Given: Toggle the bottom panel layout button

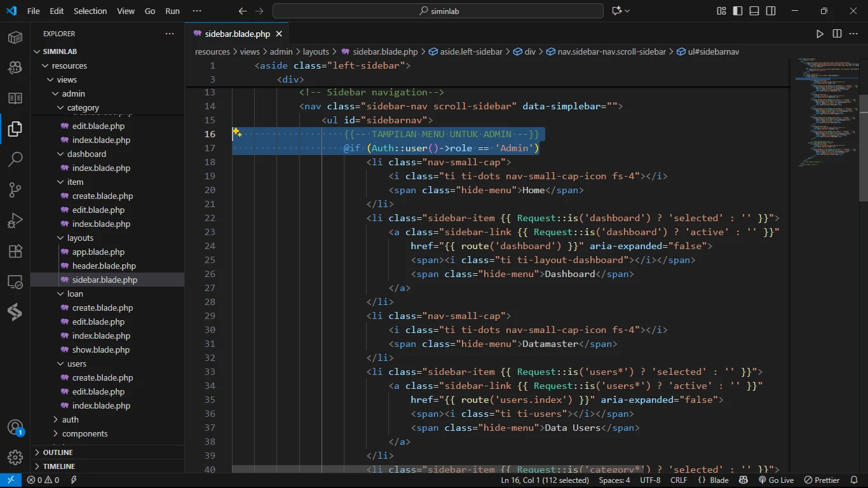Looking at the screenshot, I should pyautogui.click(x=754, y=11).
